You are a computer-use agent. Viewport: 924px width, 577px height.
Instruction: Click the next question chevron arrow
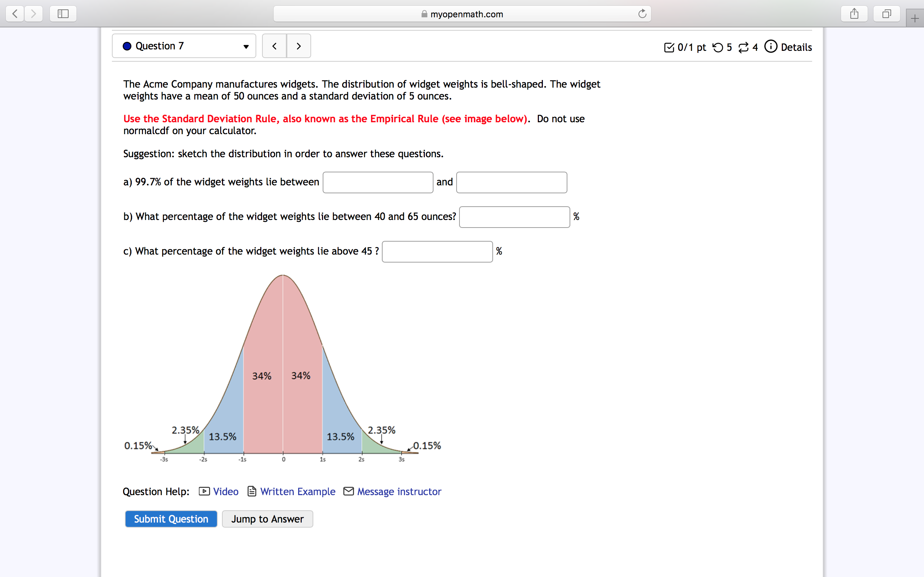click(x=299, y=46)
